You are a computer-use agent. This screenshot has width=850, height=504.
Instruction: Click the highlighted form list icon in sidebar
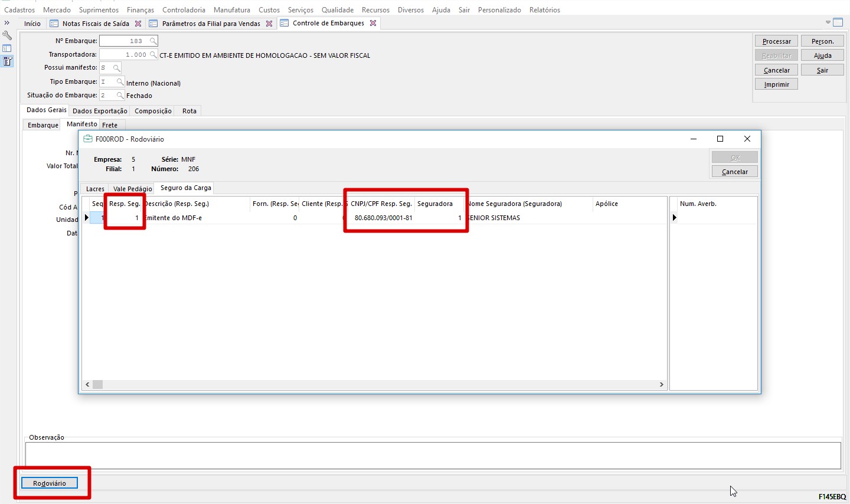(7, 61)
